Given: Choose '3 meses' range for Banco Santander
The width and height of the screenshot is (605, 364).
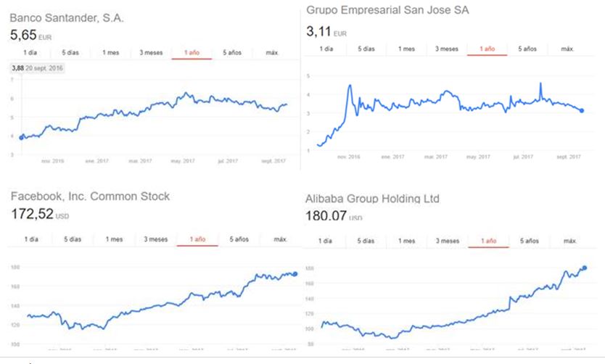Looking at the screenshot, I should click(152, 53).
